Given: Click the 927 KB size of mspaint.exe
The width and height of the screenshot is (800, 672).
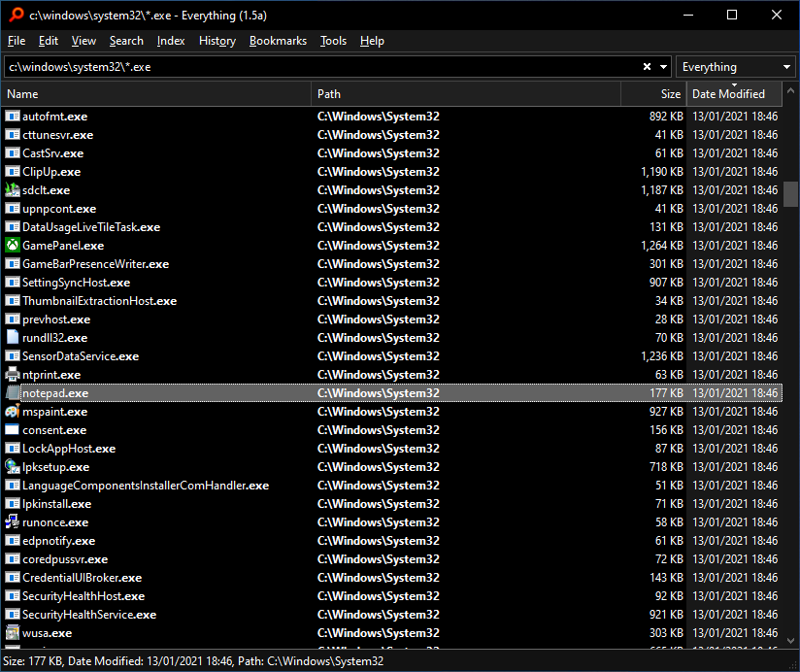Looking at the screenshot, I should [666, 412].
